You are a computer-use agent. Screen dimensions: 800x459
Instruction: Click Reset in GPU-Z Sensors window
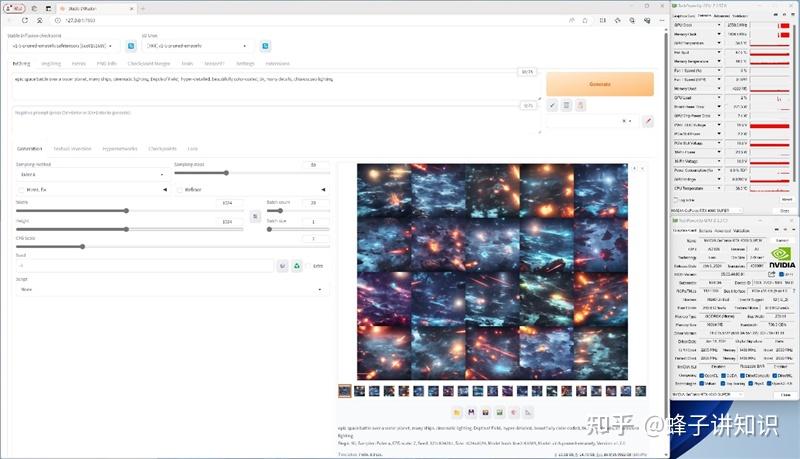pos(786,199)
